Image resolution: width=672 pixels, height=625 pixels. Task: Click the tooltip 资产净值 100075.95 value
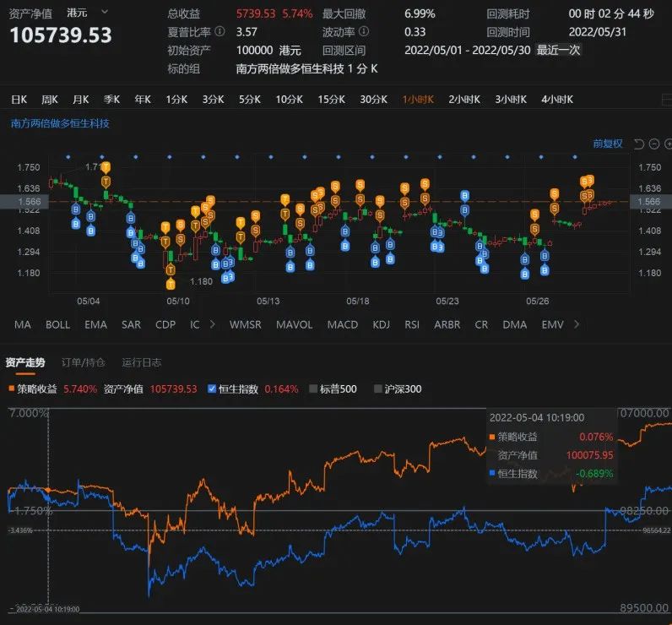point(590,455)
